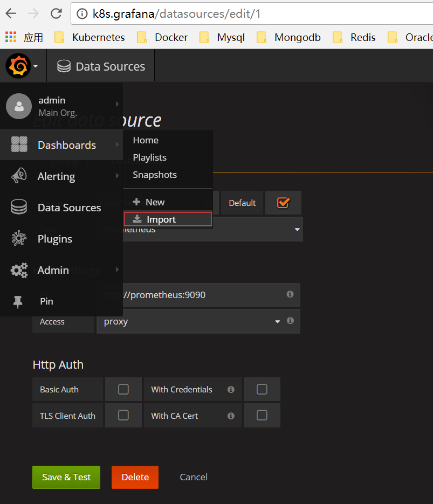Open Data Sources from the side menu
Screen dimensions: 433x504
click(70, 208)
